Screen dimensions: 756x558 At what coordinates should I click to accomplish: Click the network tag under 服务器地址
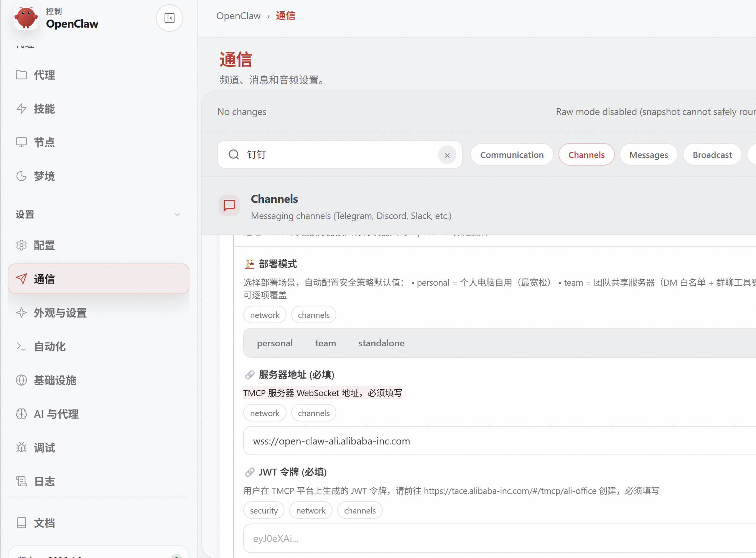click(265, 413)
